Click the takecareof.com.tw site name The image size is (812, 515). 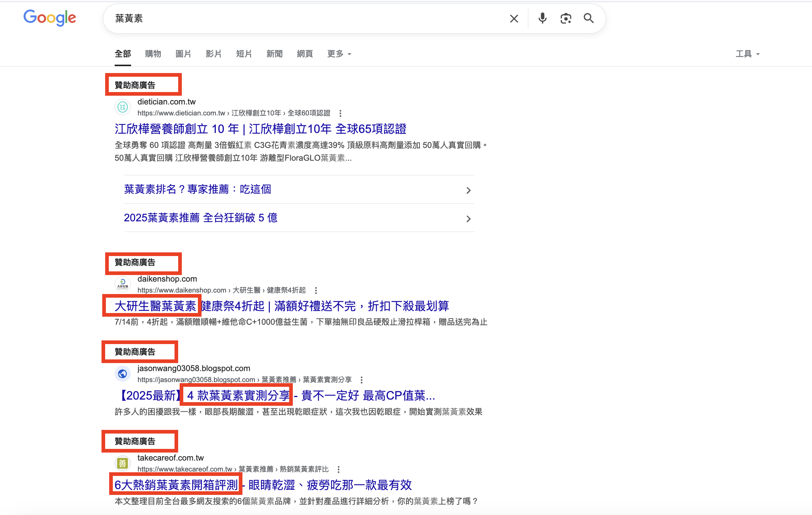click(171, 458)
